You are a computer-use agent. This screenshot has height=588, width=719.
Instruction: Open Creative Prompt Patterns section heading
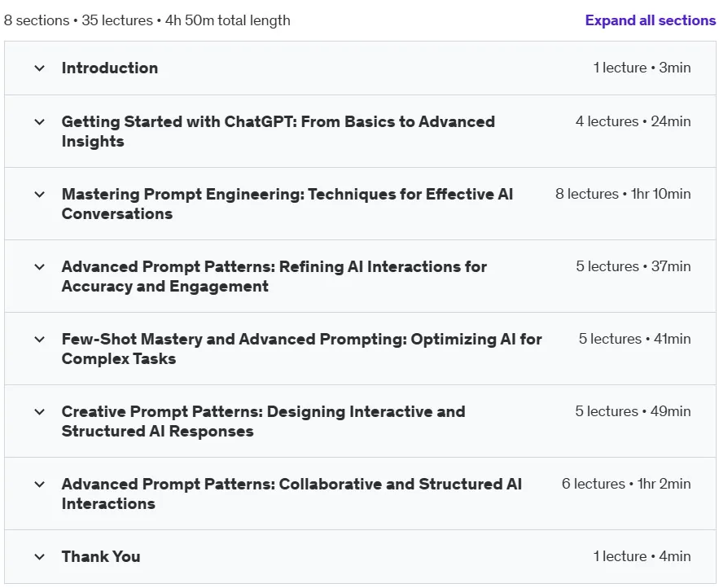coord(264,422)
